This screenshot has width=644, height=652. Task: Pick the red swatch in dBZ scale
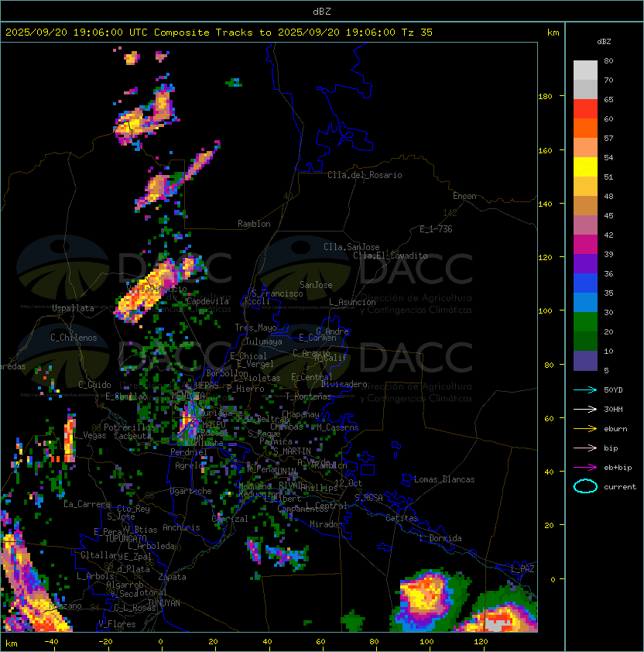pos(585,109)
